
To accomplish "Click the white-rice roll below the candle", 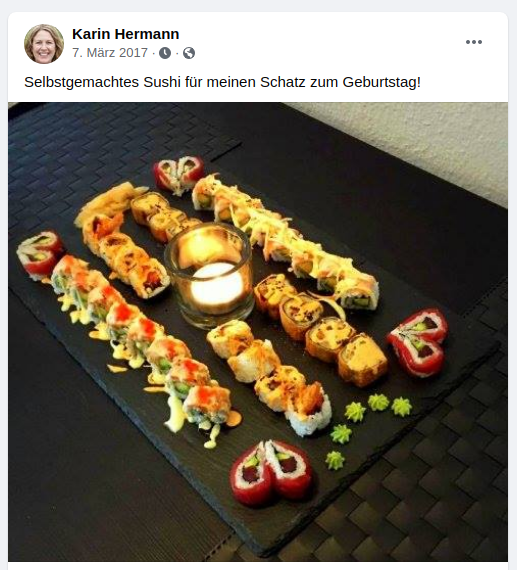I will point(270,377).
